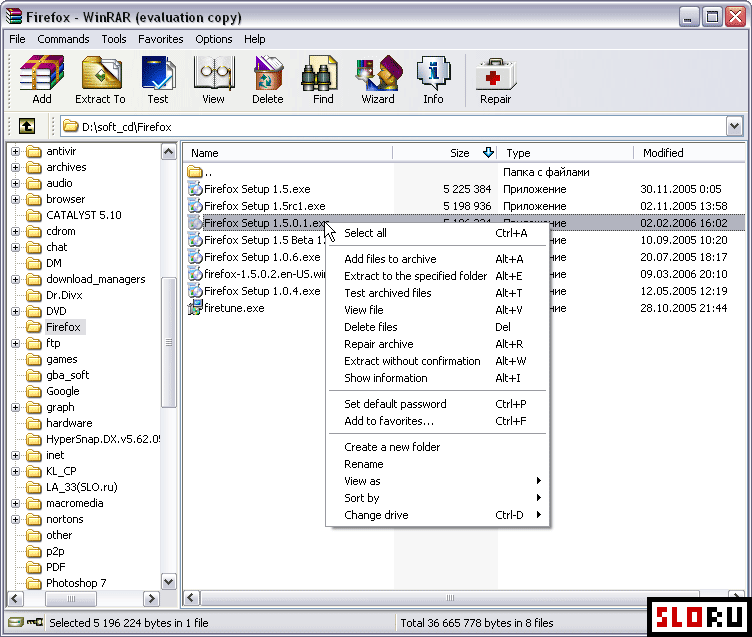
Task: Click the parent folder '..' icon
Action: 195,172
